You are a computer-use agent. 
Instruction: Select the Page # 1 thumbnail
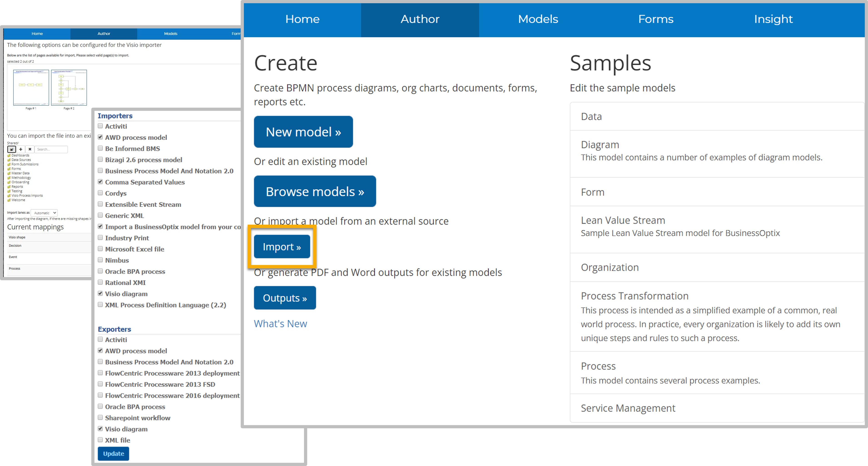click(31, 88)
